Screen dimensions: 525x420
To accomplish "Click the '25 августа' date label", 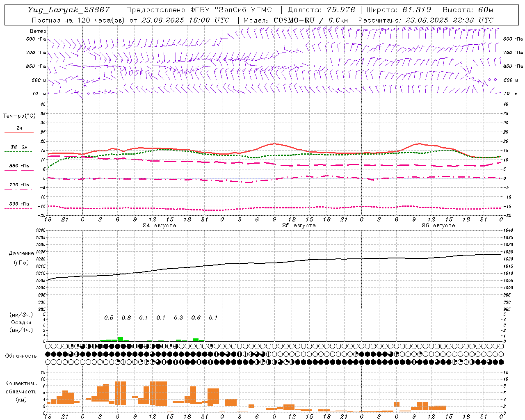I will pyautogui.click(x=299, y=226).
